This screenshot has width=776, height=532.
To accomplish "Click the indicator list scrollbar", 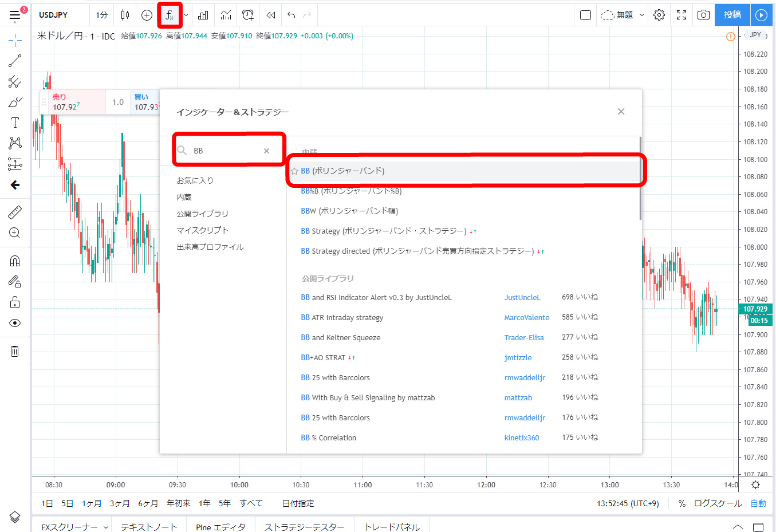I will coord(640,178).
